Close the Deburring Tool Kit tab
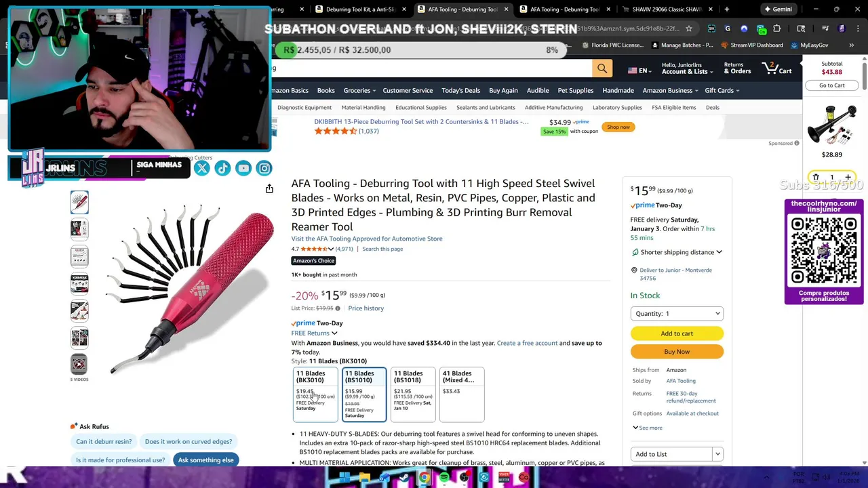The width and height of the screenshot is (868, 488). [404, 9]
